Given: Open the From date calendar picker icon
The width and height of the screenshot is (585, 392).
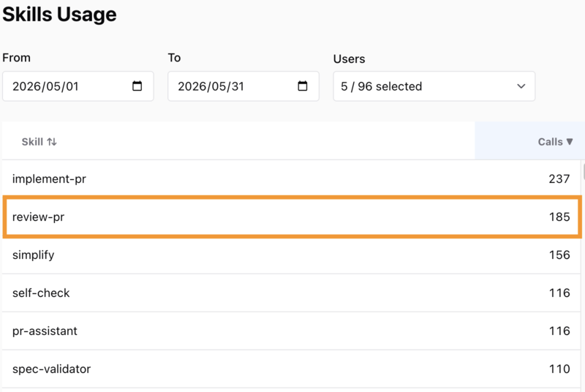Looking at the screenshot, I should pos(137,86).
